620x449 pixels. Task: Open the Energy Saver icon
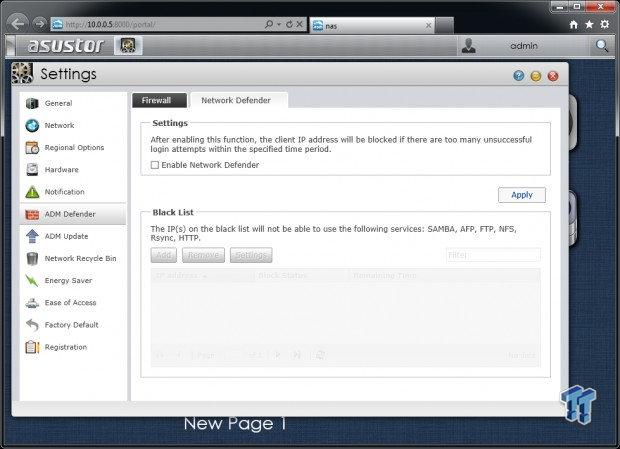click(32, 280)
